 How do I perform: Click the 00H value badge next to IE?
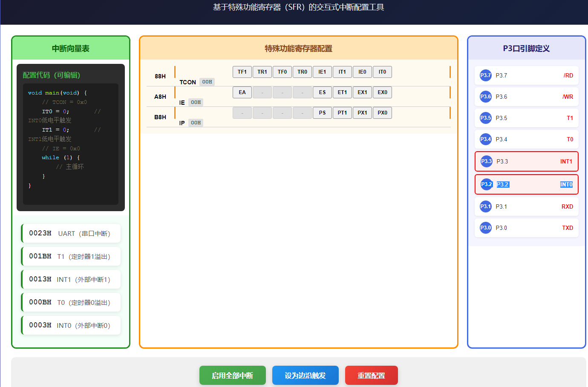click(196, 102)
